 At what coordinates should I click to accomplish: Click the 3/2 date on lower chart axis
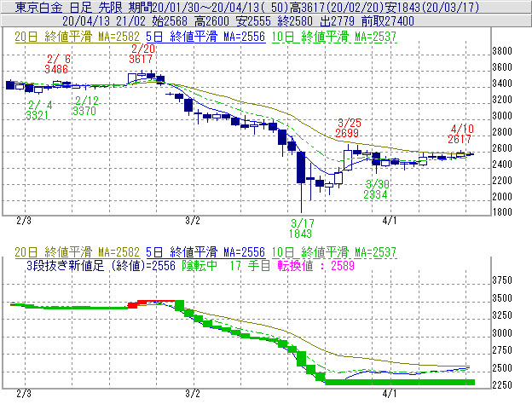click(193, 394)
